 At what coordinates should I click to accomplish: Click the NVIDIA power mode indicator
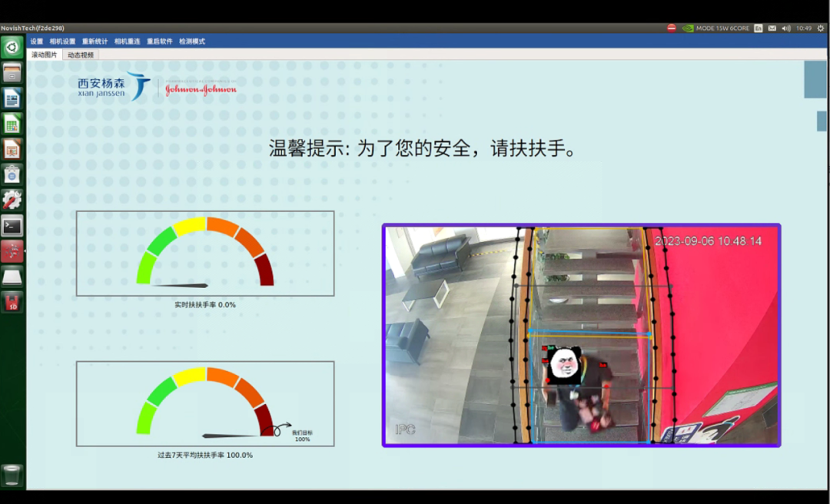pos(715,28)
